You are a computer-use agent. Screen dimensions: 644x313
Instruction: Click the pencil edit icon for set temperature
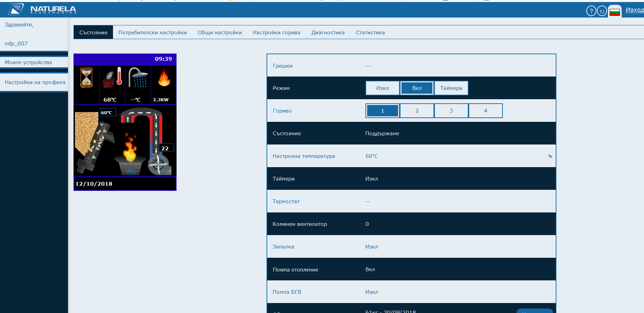[550, 156]
